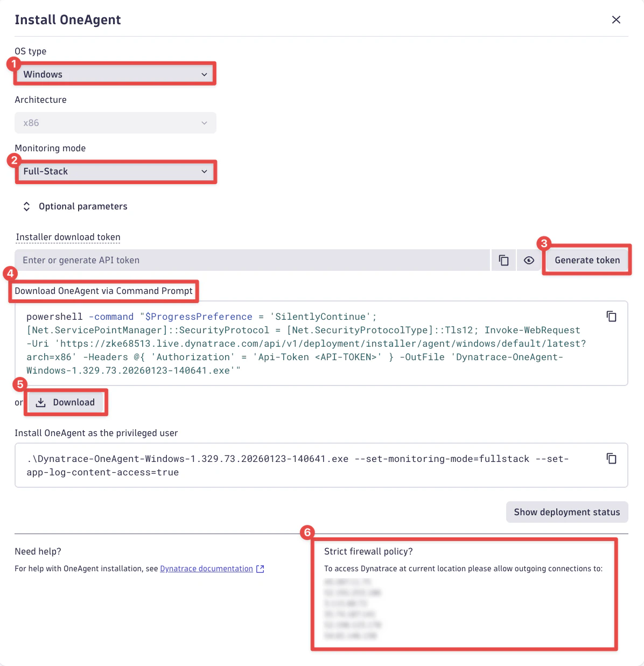Open the disabled Architecture x86 dropdown
The image size is (644, 666).
(x=115, y=123)
